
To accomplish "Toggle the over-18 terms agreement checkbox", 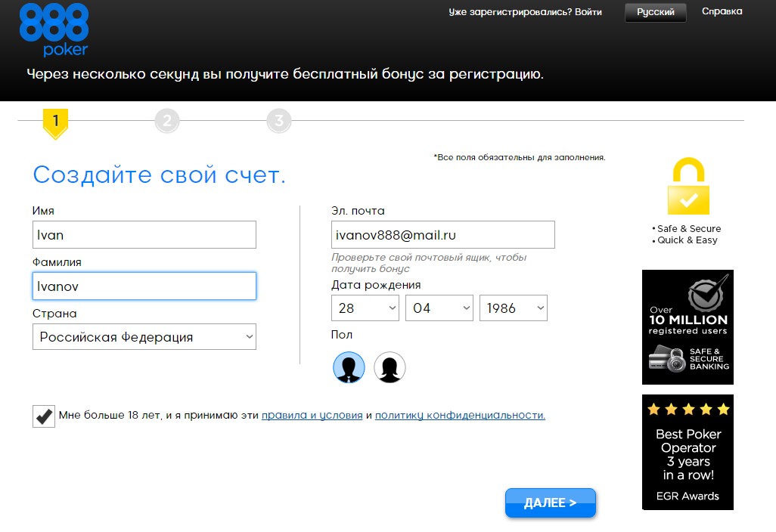I will (x=44, y=416).
